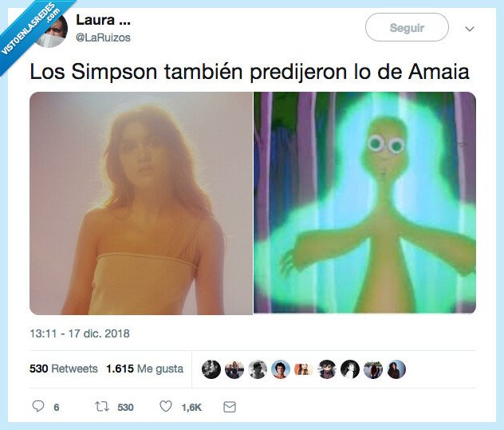Click the sixth liker avatar with dark hair
The width and height of the screenshot is (504, 430).
[x=327, y=369]
